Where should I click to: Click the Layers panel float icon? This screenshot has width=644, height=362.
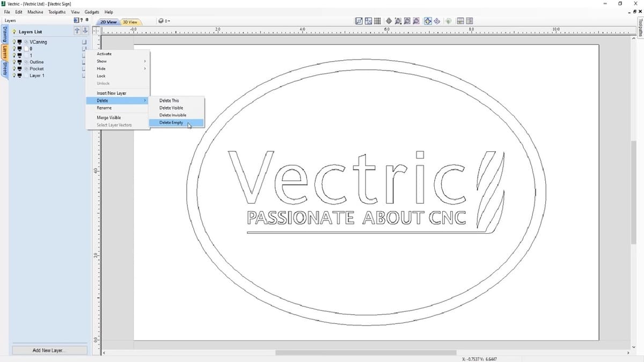[76, 20]
